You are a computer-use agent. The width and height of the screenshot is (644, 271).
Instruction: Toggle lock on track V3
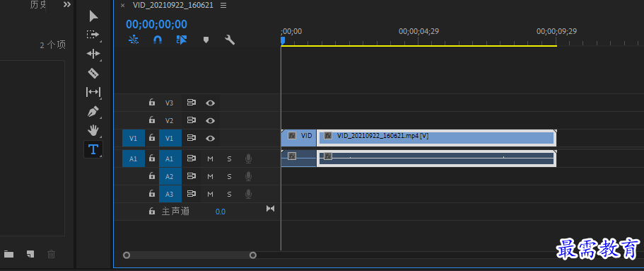click(x=152, y=103)
